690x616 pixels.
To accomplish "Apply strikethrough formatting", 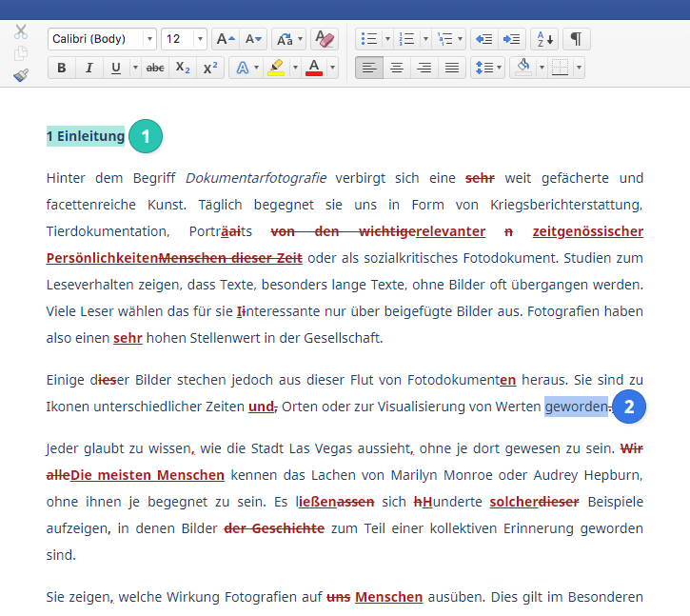I will coord(155,68).
